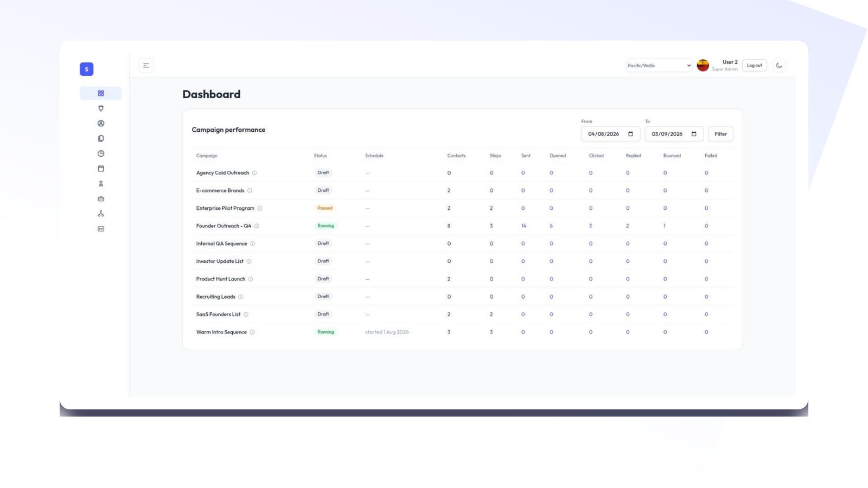Open the Warm Intro Sequence campaign

(221, 332)
